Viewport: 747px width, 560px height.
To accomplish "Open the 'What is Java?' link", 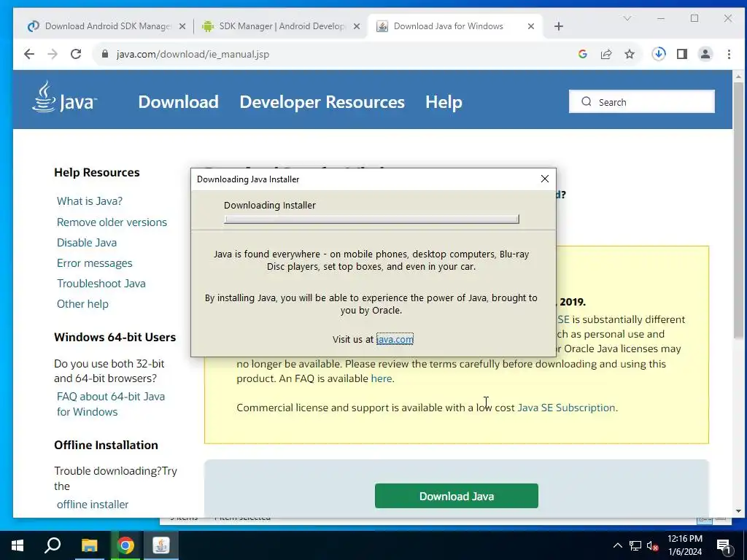I will pos(90,201).
